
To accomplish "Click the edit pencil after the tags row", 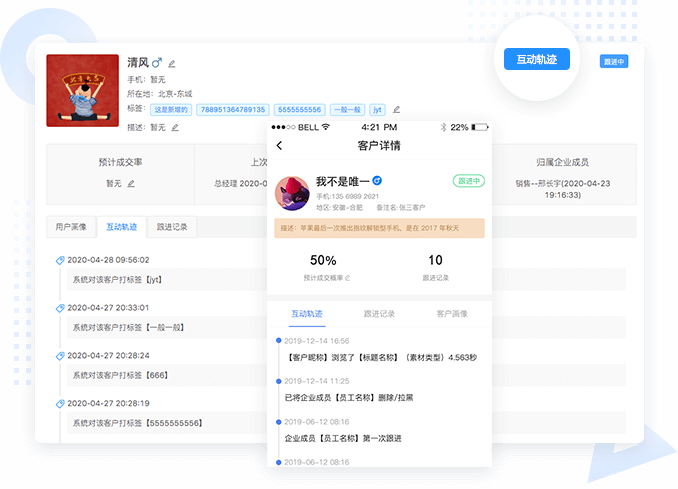I will point(396,109).
